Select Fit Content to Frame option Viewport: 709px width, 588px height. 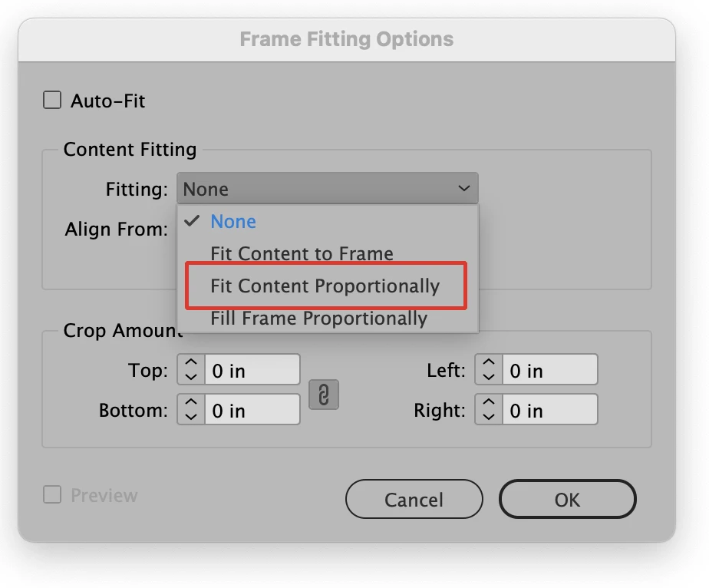pyautogui.click(x=302, y=254)
